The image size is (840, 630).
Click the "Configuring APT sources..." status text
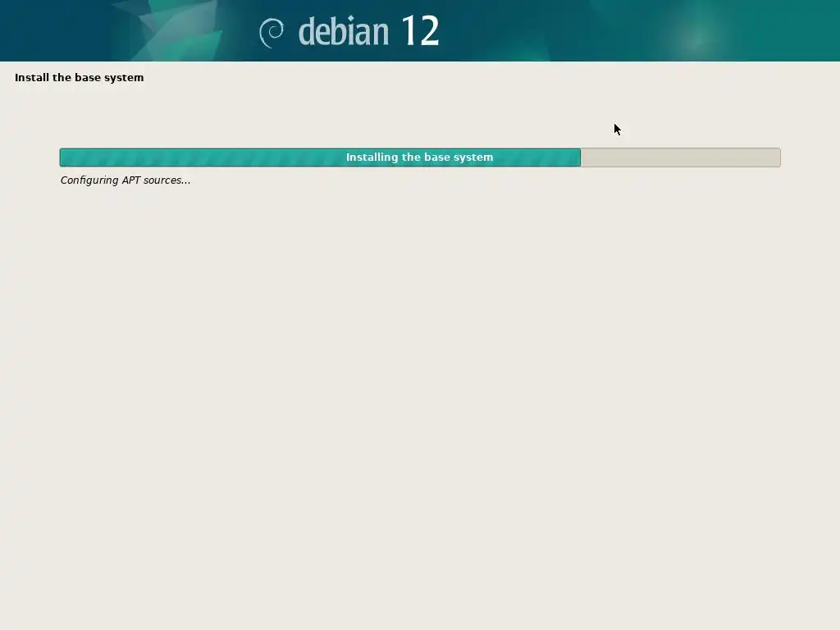point(126,180)
